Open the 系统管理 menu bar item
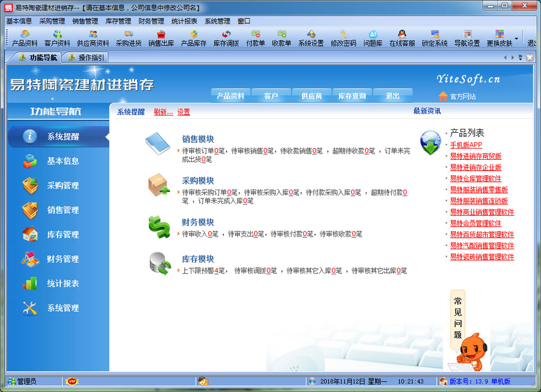Viewport: 541px width, 392px height. point(217,21)
